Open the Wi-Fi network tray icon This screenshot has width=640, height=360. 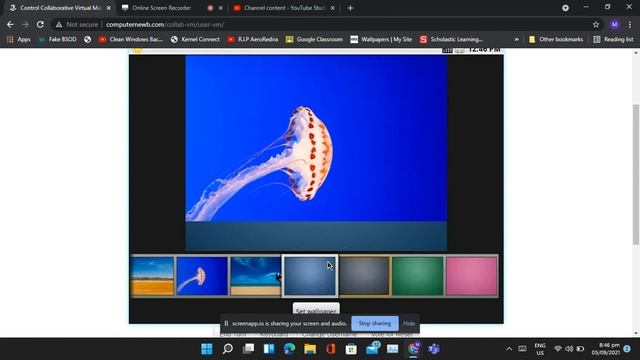[x=558, y=349]
